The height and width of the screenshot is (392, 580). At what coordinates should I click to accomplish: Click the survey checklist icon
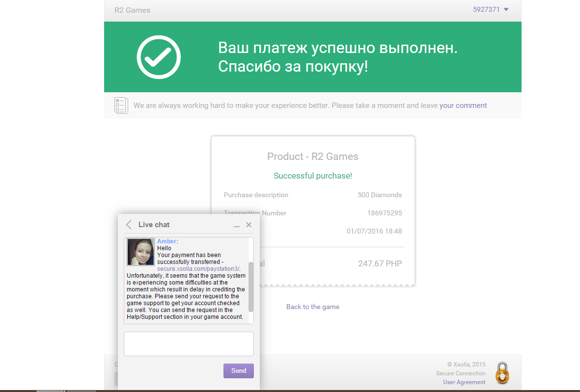click(121, 105)
